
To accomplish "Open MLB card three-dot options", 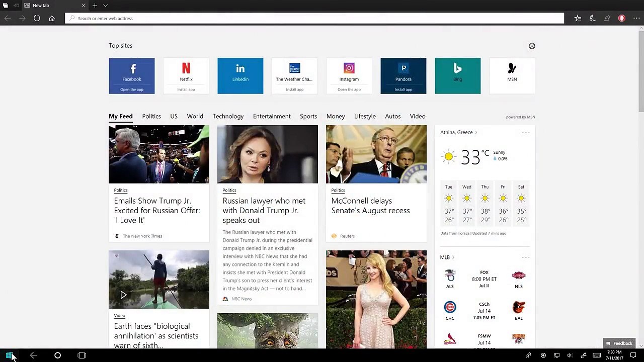I will (x=526, y=257).
